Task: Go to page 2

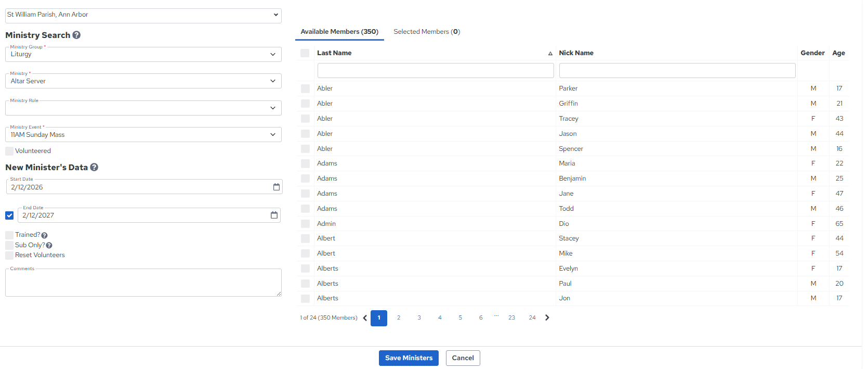Action: click(x=399, y=317)
